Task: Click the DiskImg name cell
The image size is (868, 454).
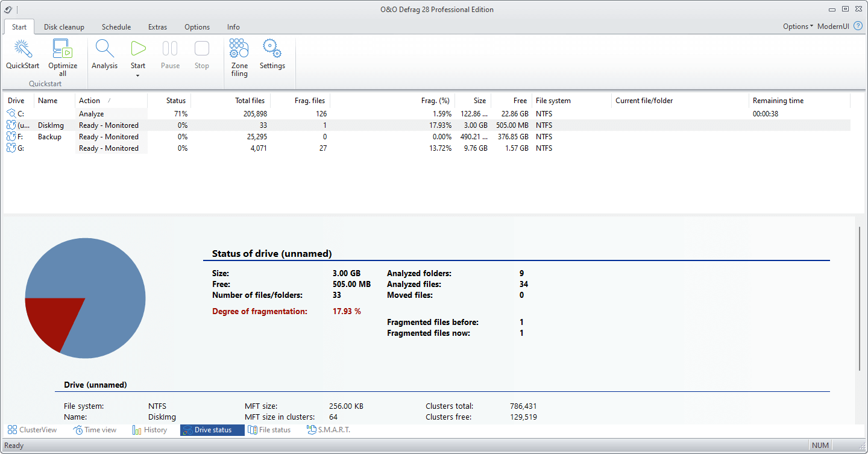Action: coord(51,125)
